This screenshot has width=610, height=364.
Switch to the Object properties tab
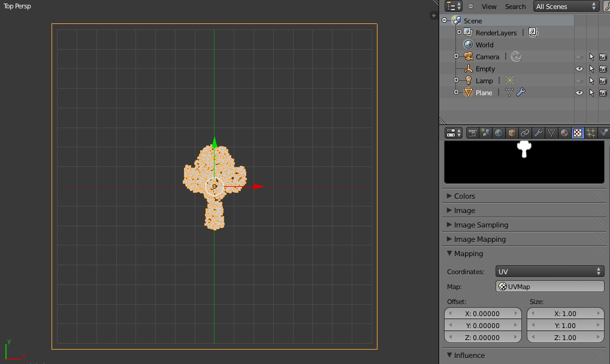tap(512, 133)
